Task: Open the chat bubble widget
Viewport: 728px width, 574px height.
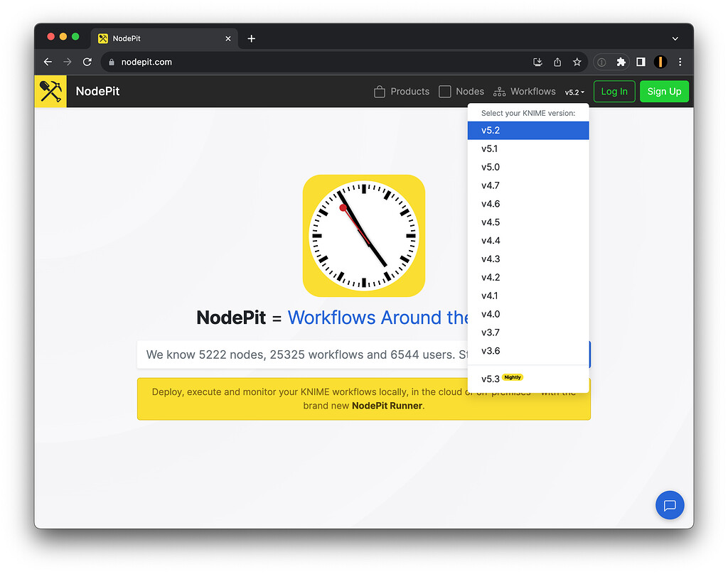Action: pyautogui.click(x=669, y=505)
